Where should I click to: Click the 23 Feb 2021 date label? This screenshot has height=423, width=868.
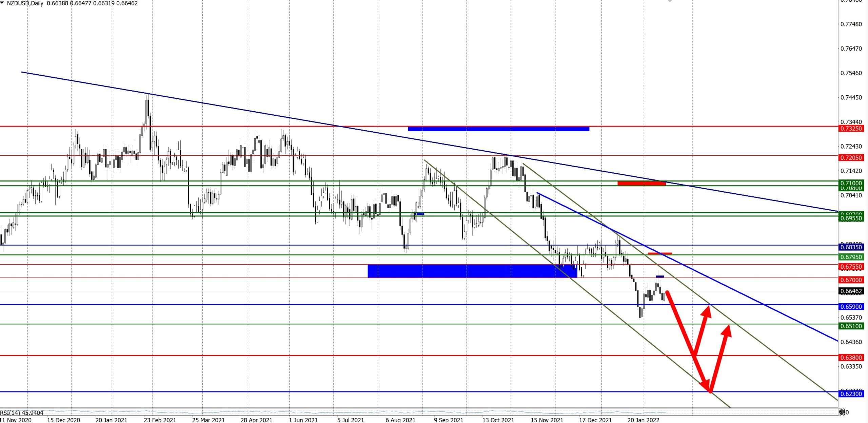tap(160, 420)
